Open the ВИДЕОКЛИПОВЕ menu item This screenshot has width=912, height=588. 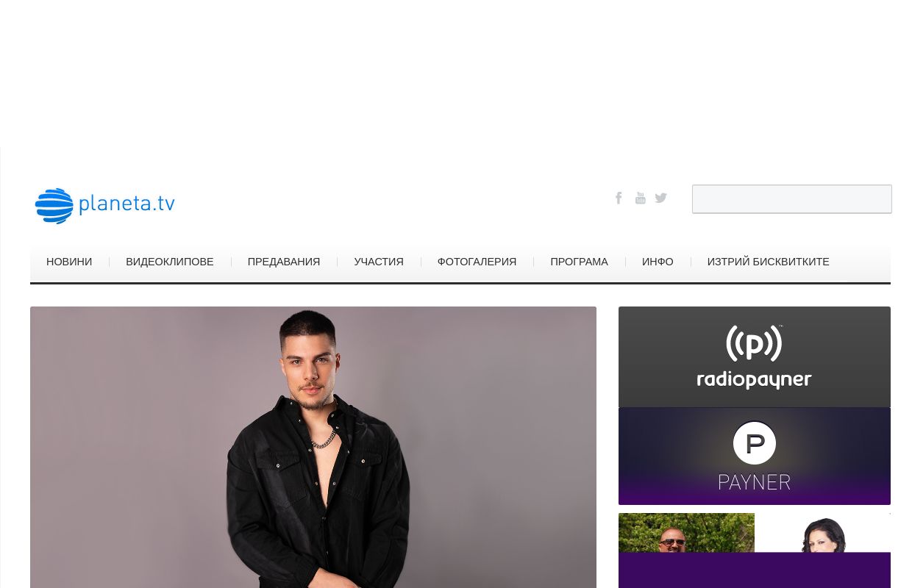(170, 262)
